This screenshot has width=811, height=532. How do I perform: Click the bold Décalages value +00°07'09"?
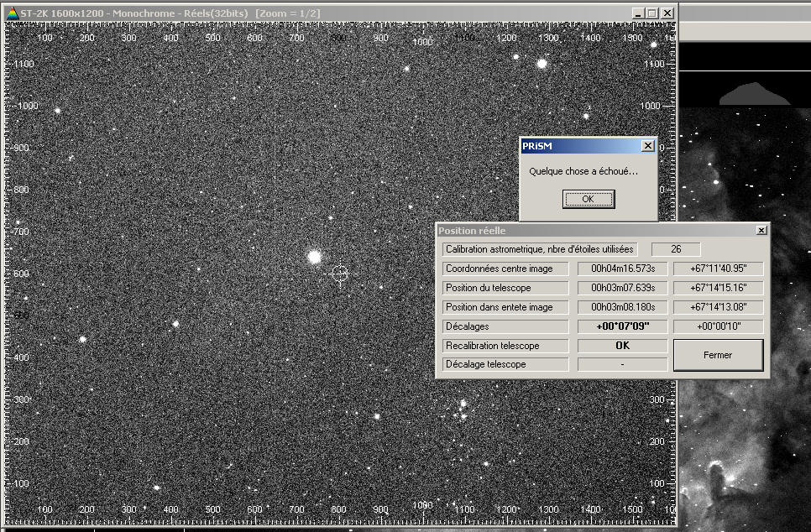[x=623, y=326]
